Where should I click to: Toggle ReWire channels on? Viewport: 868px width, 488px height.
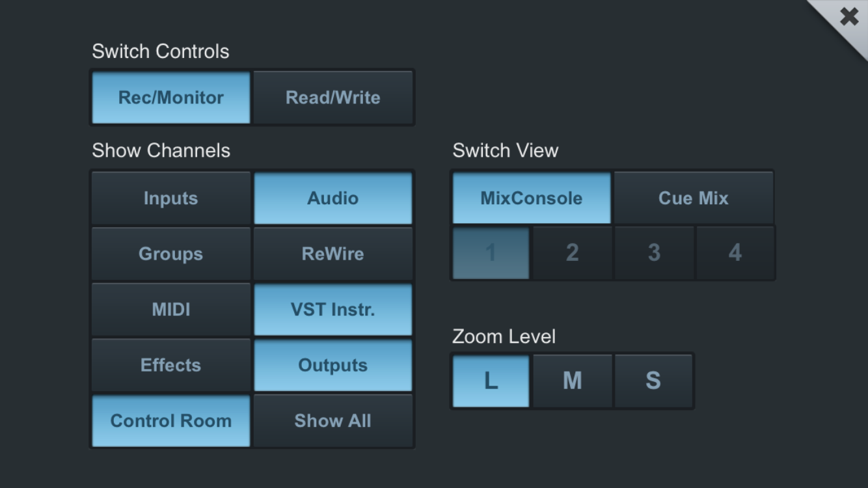(x=332, y=254)
